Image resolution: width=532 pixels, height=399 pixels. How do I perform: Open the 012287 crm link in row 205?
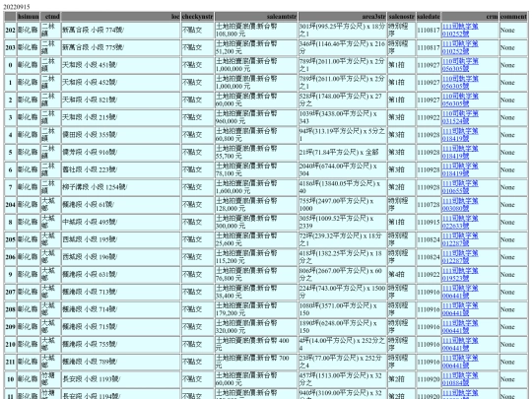[460, 239]
